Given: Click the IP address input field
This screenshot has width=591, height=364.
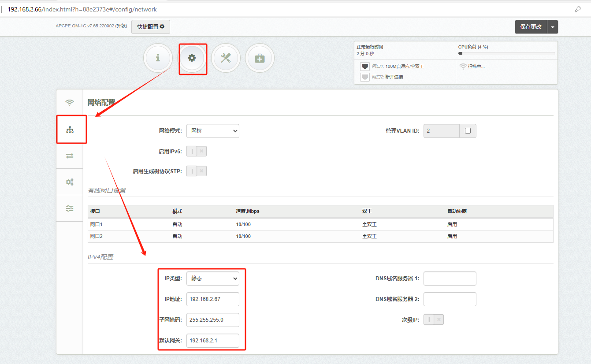Looking at the screenshot, I should tap(212, 299).
